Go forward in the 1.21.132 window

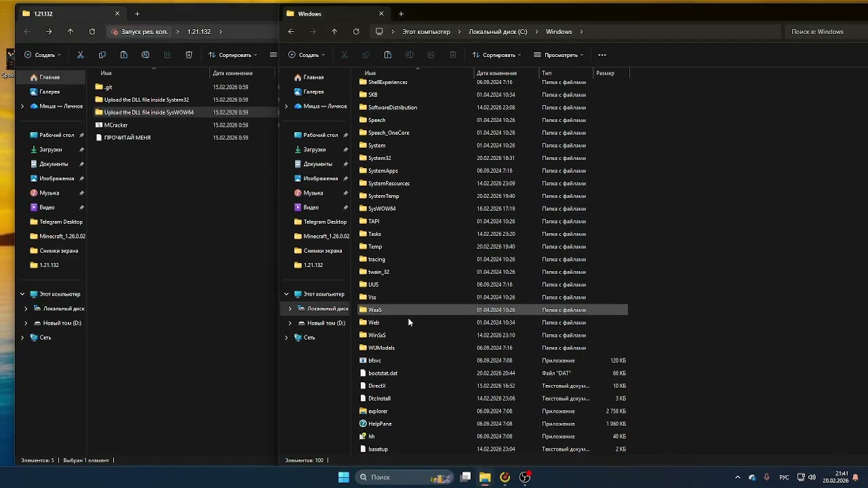[x=49, y=31]
